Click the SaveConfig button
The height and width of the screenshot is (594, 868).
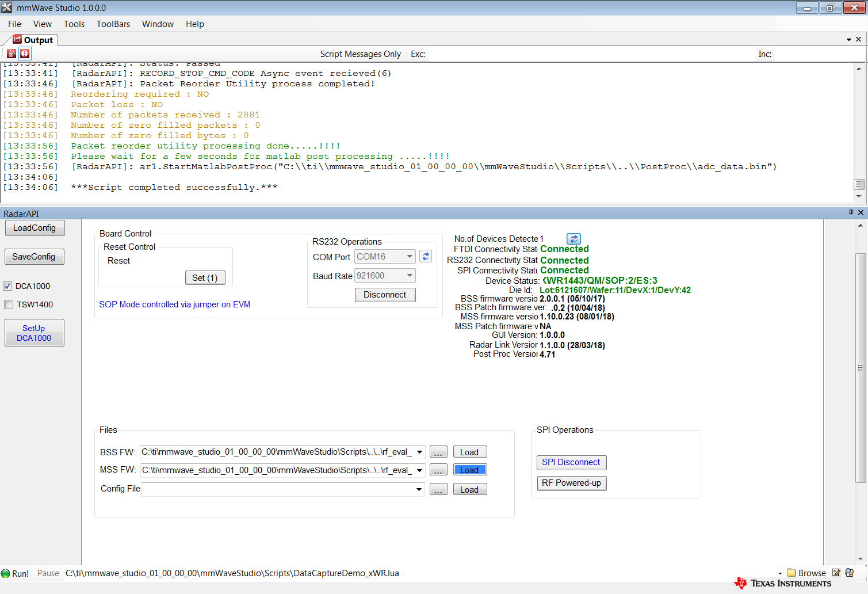coord(34,257)
